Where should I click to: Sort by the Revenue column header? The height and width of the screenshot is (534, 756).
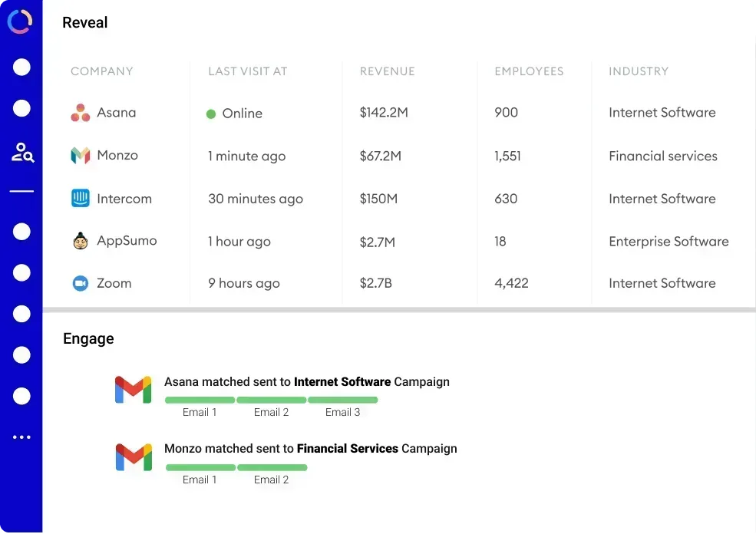pos(387,71)
